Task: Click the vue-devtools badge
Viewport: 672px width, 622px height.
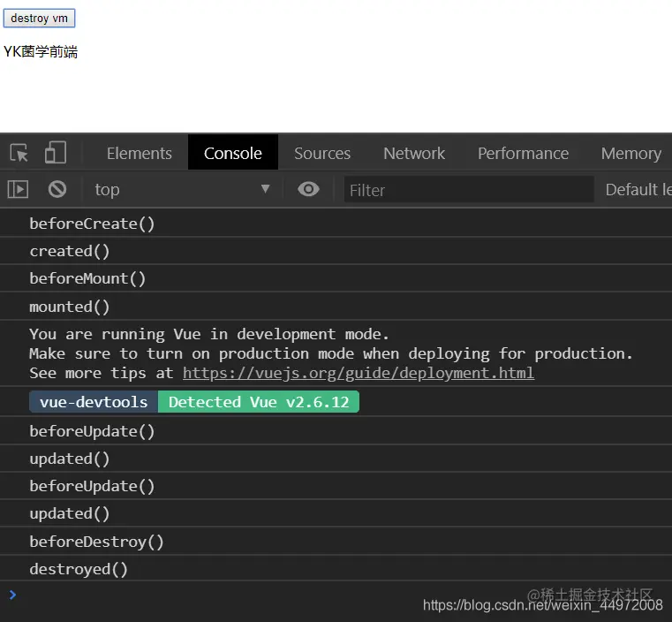Action: coord(94,402)
